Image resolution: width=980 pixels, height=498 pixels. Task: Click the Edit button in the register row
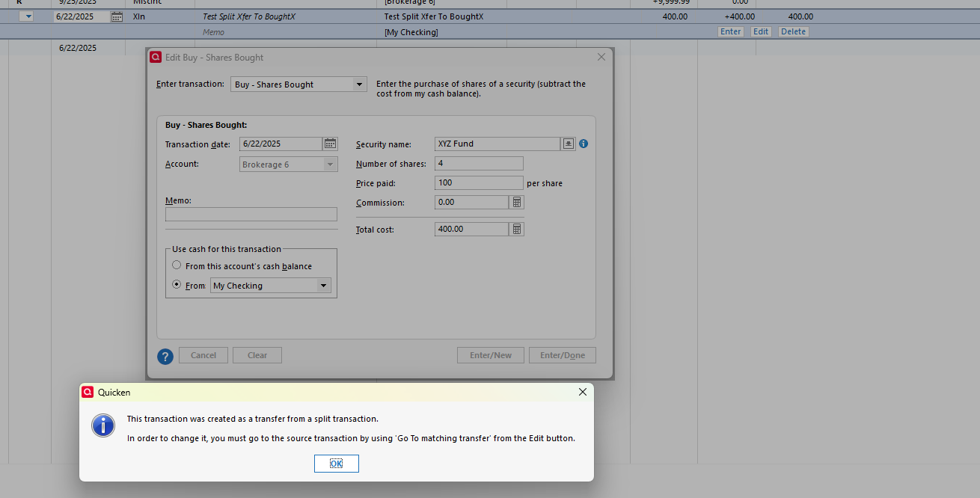tap(761, 31)
